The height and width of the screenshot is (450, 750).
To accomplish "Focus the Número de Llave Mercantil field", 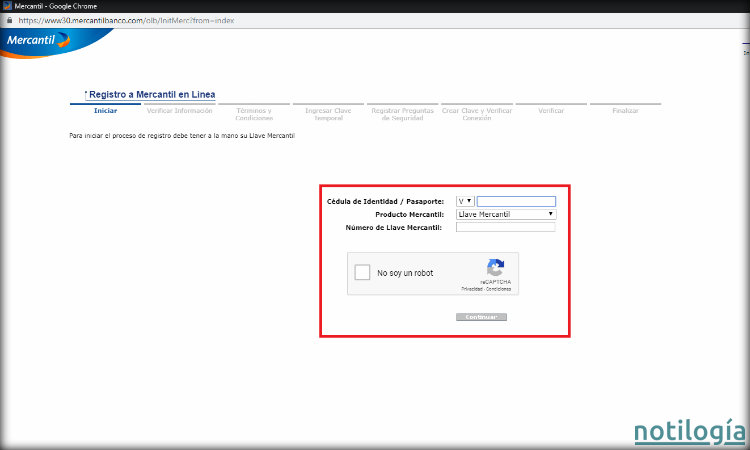I will pyautogui.click(x=506, y=227).
